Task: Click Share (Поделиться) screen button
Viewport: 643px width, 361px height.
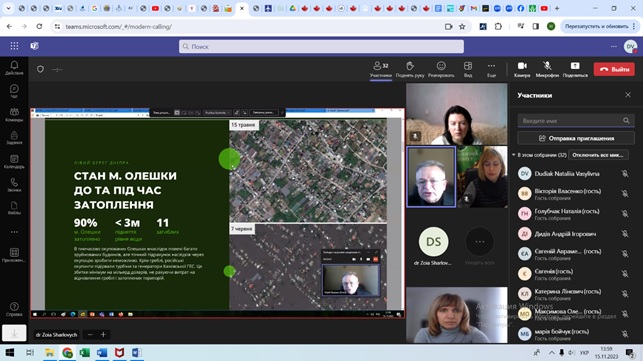Action: pyautogui.click(x=575, y=69)
